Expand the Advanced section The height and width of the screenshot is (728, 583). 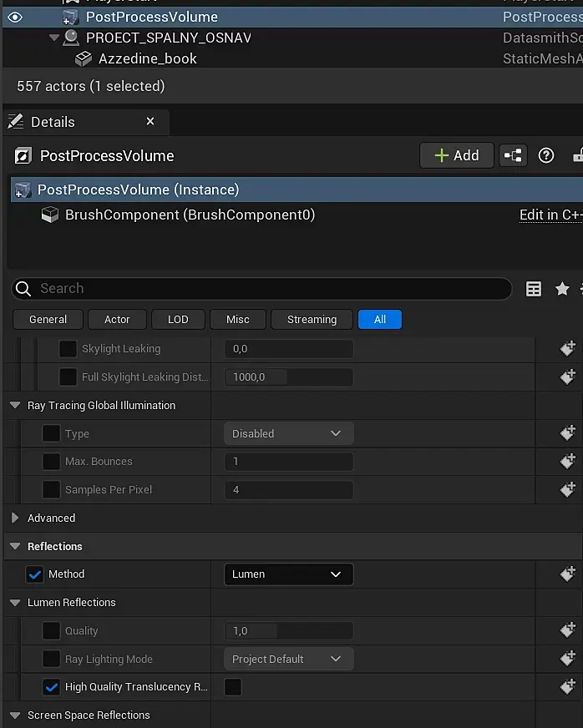pyautogui.click(x=15, y=518)
